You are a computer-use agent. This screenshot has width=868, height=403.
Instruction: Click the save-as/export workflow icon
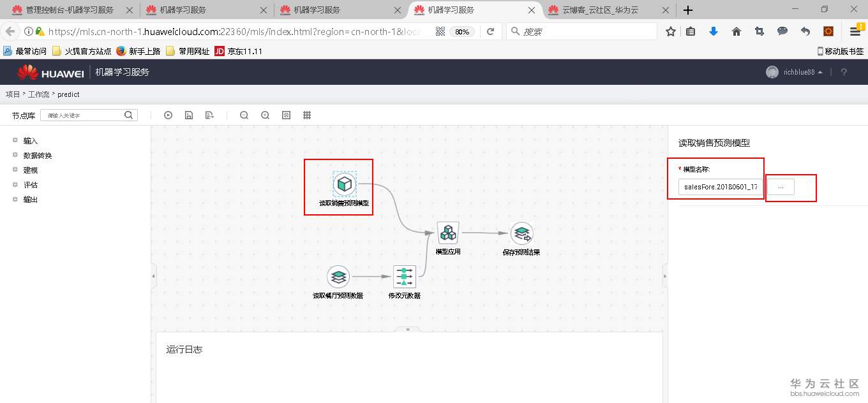(x=209, y=115)
